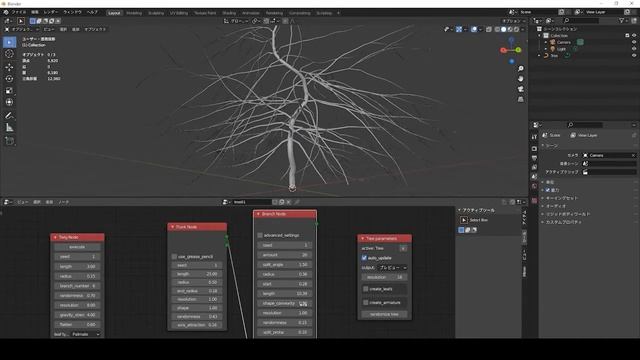Open the Window menu in top bar
Image resolution: width=640 pixels, height=360 pixels.
pyautogui.click(x=72, y=12)
